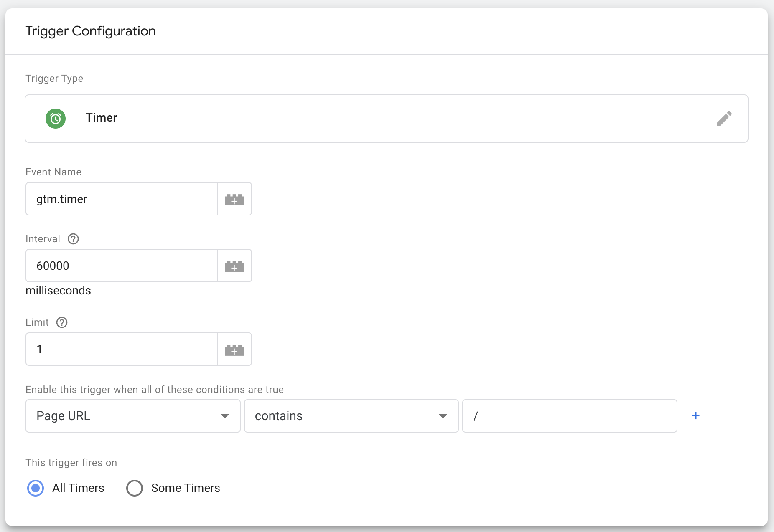Click the Trigger Configuration heading
774x532 pixels.
click(91, 31)
